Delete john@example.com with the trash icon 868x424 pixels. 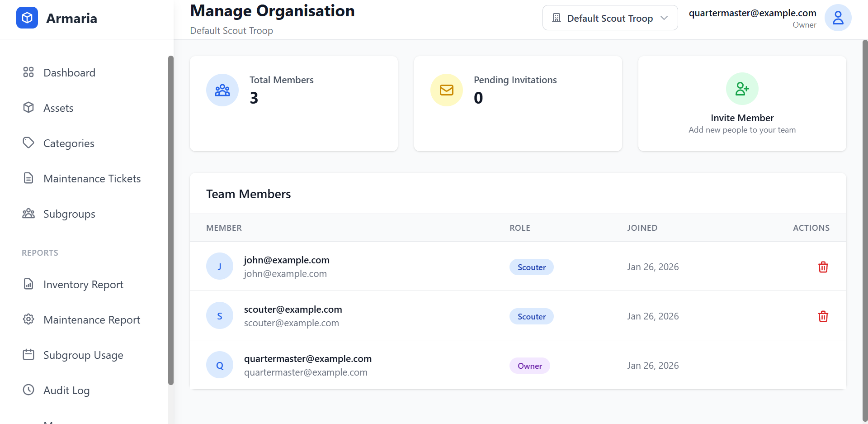823,267
